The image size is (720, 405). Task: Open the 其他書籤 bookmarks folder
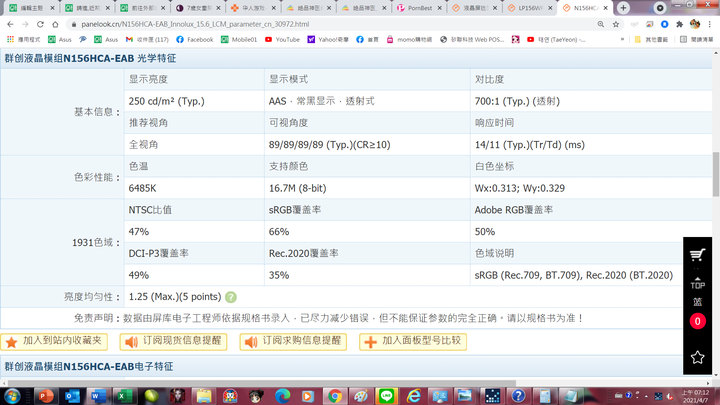pyautogui.click(x=651, y=39)
